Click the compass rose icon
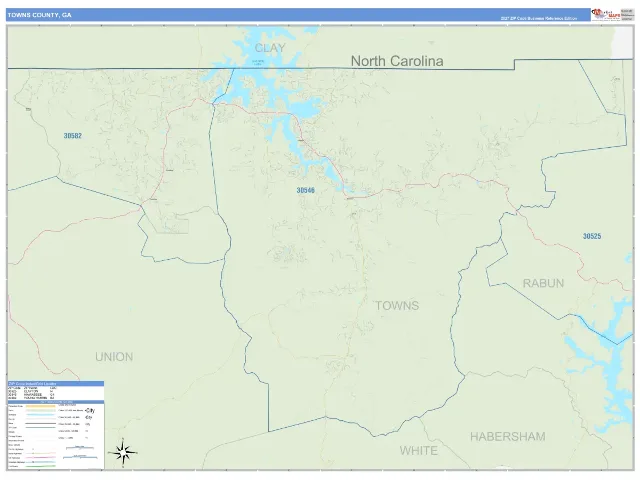The image size is (640, 480). (123, 452)
